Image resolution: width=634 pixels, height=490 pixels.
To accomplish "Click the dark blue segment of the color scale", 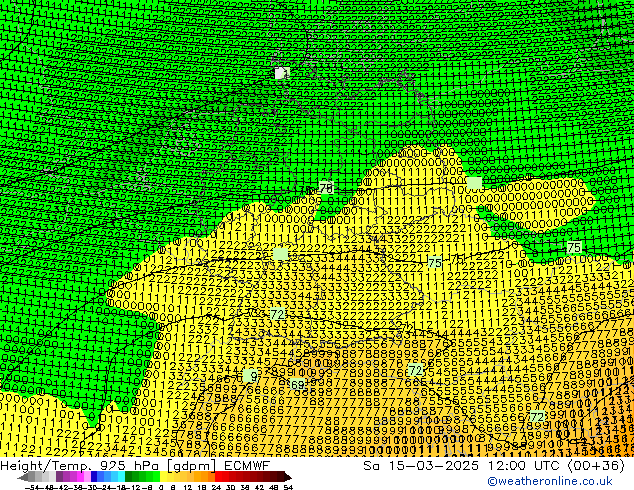I will pos(94,477).
